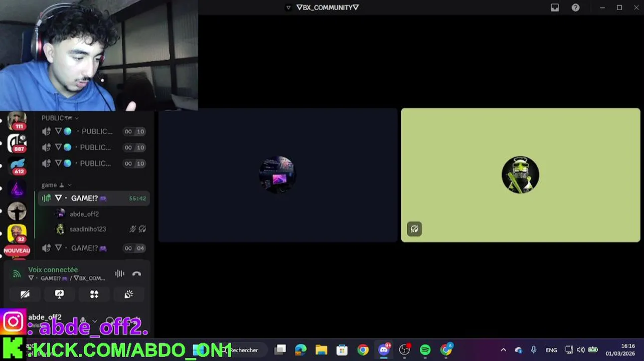This screenshot has height=361, width=644.
Task: Open the purple triangle server icon
Action: [17, 189]
